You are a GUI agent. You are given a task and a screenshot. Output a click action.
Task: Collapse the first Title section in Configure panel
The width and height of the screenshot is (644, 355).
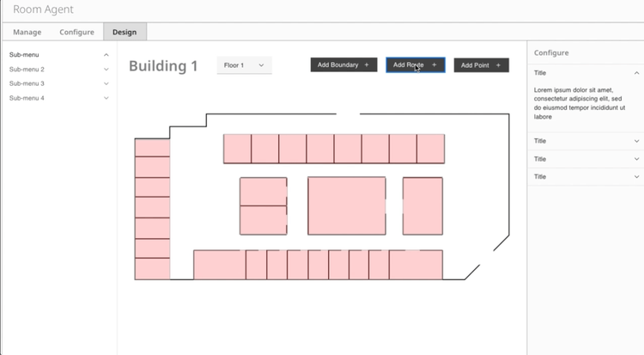pos(636,74)
